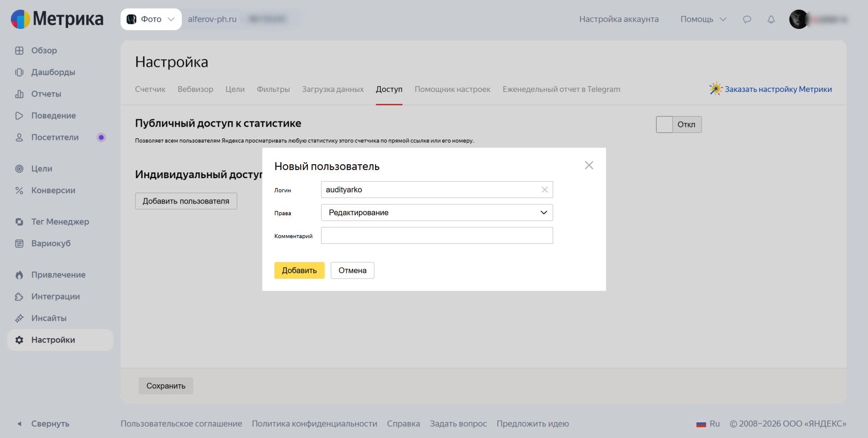Switch to the Фильтры tab
Viewport: 868px width, 438px height.
273,89
